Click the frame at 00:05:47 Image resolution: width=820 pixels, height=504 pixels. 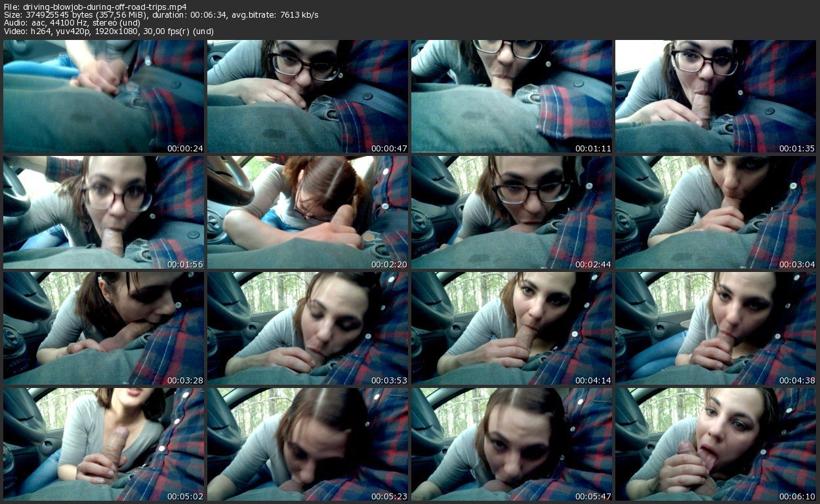coord(512,444)
